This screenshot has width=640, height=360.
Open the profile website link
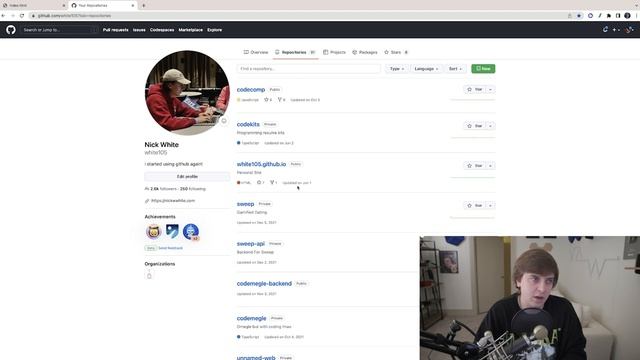pyautogui.click(x=173, y=201)
